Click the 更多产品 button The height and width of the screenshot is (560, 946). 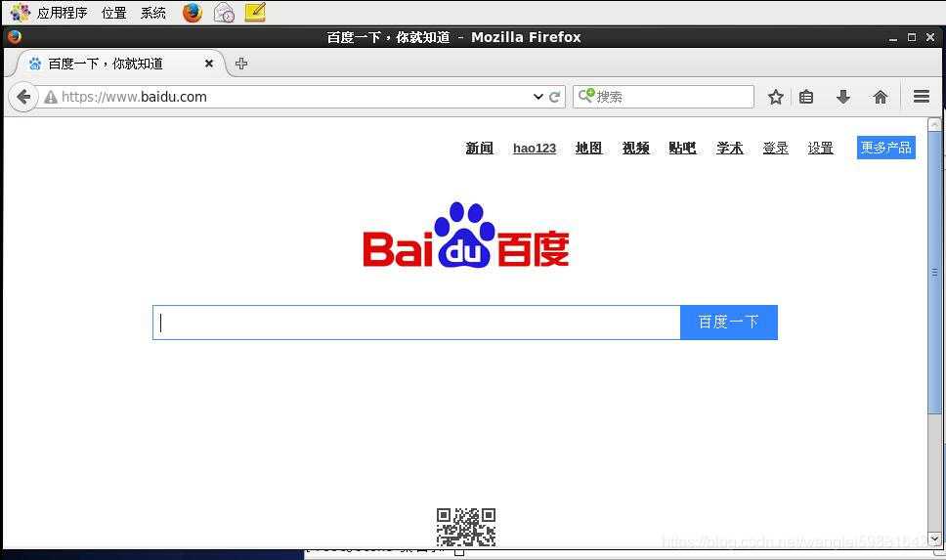886,148
